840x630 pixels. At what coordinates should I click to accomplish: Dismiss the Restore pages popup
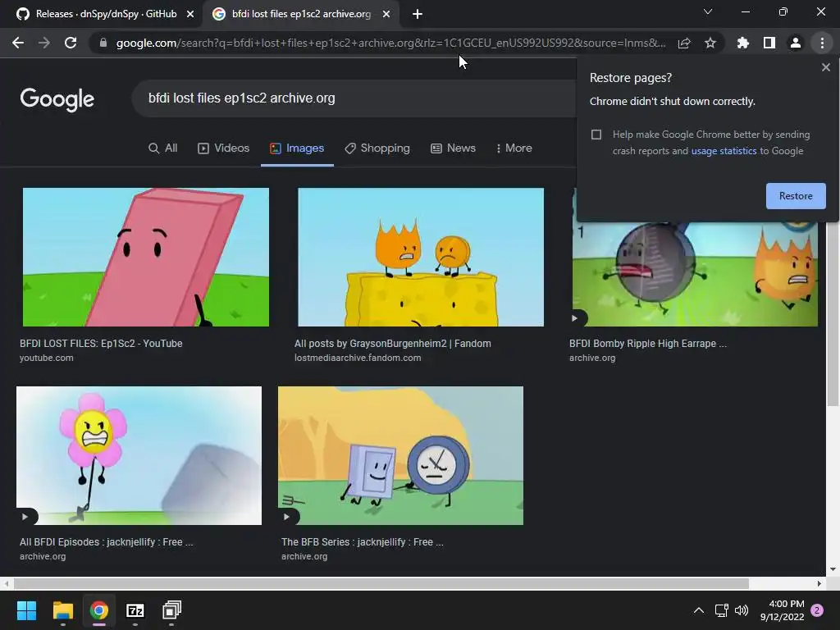pos(825,67)
